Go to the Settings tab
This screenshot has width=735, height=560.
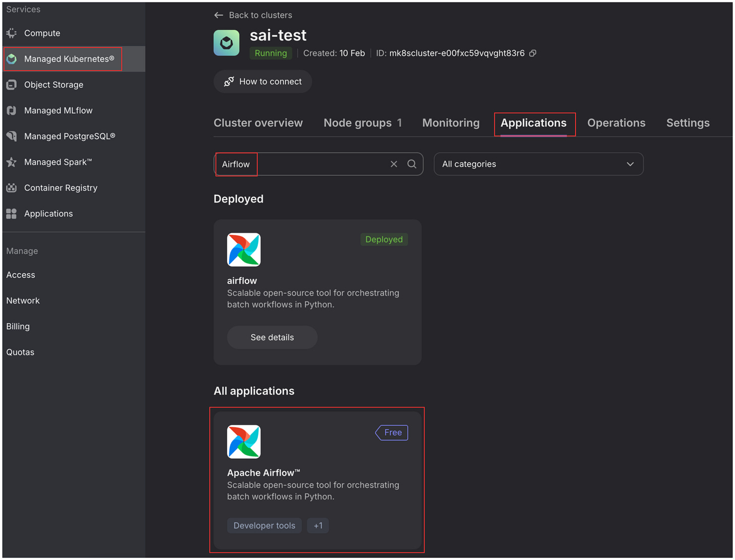click(x=688, y=123)
